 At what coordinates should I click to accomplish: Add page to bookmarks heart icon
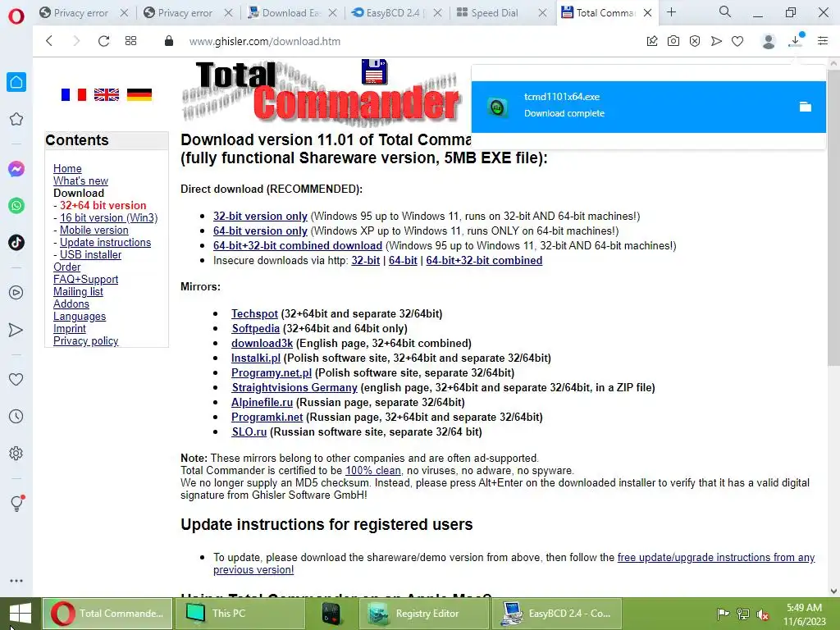tap(737, 41)
